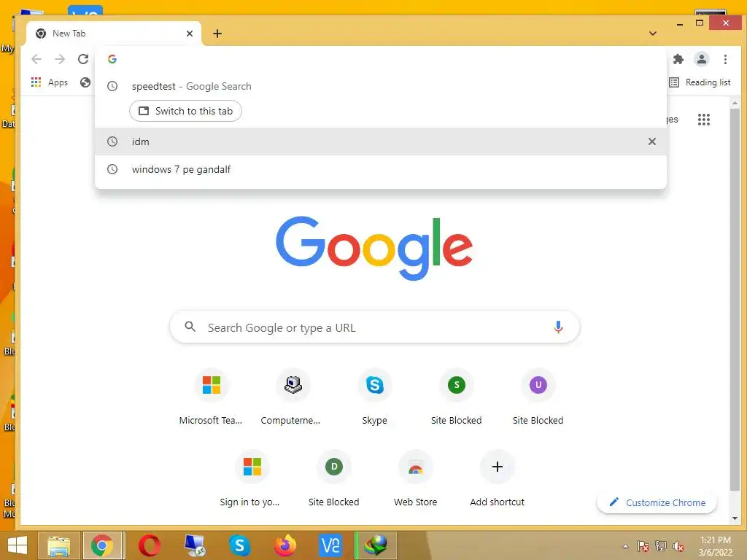
Task: Open the tab search dropdown arrow
Action: coord(653,34)
